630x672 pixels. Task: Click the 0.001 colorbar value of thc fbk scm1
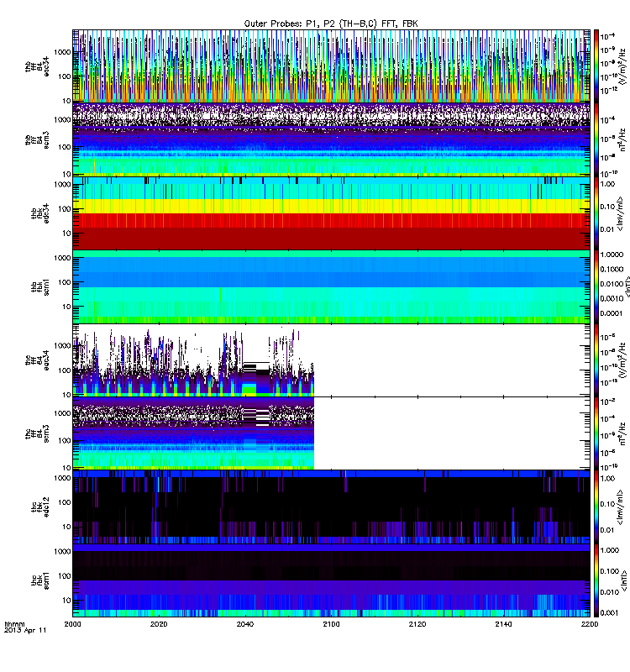click(609, 613)
